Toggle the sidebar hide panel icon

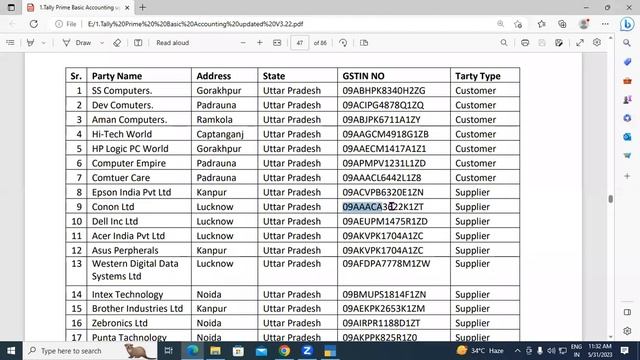(627, 312)
